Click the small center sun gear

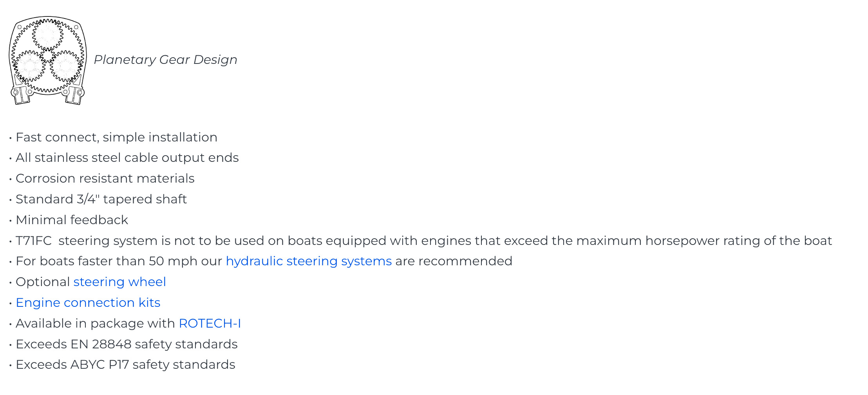pos(47,56)
